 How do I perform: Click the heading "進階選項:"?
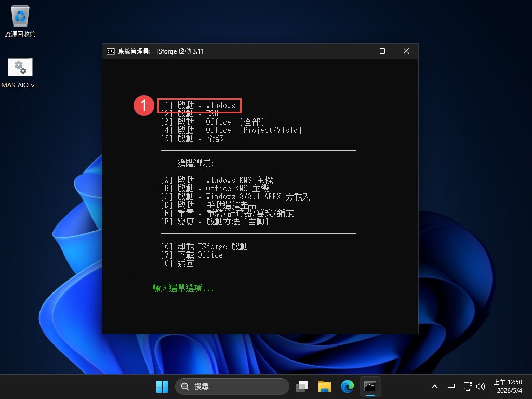pyautogui.click(x=195, y=164)
